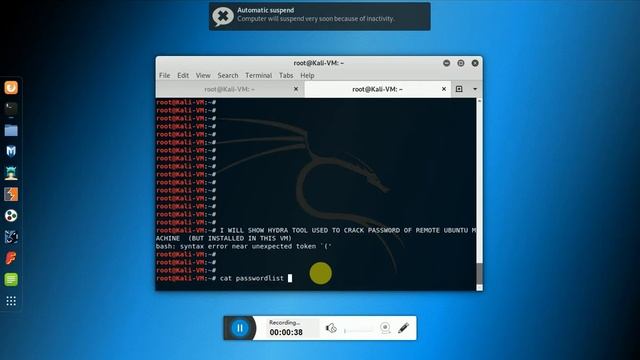
Task: Expand the tab list dropdown arrow
Action: (475, 89)
